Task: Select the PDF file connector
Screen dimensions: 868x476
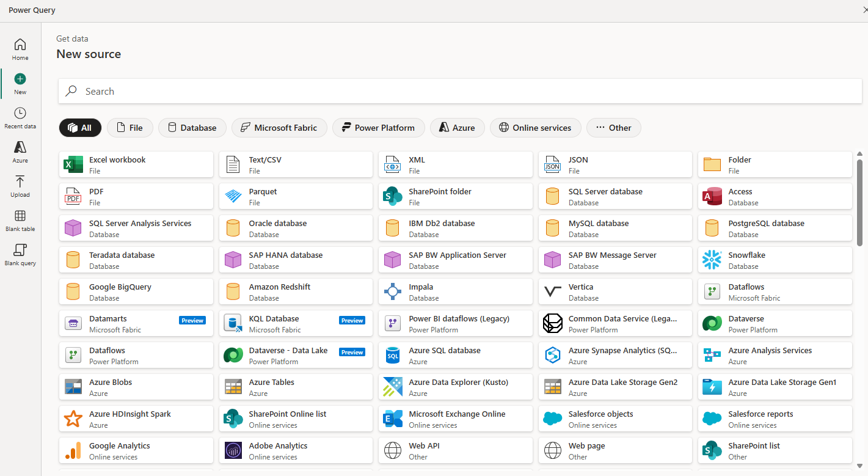Action: click(136, 196)
